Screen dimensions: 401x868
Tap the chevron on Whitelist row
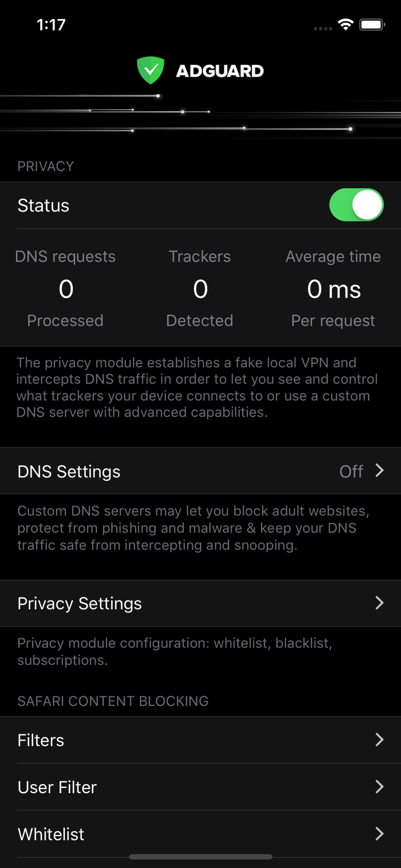coord(380,834)
